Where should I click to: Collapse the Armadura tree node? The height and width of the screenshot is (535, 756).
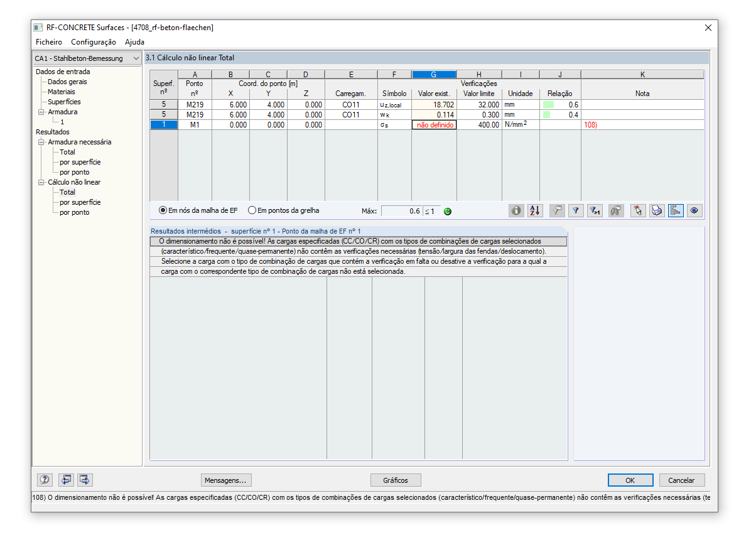coord(41,112)
